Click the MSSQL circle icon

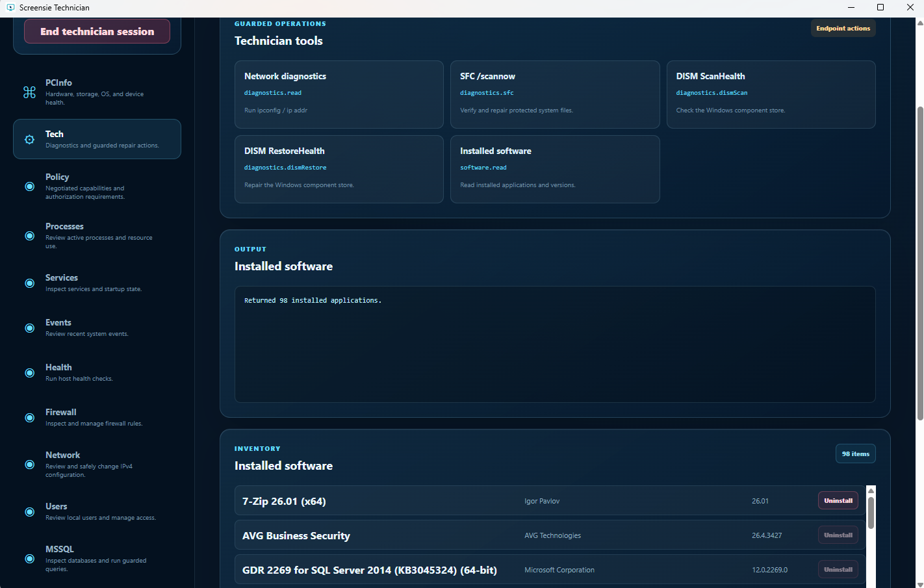click(x=29, y=559)
